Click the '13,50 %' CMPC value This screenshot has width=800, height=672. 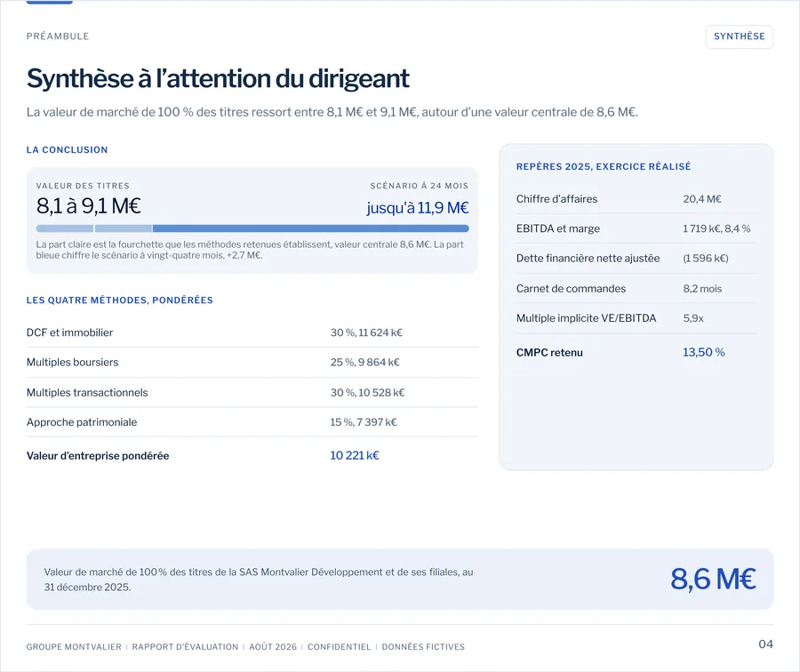[x=704, y=352]
